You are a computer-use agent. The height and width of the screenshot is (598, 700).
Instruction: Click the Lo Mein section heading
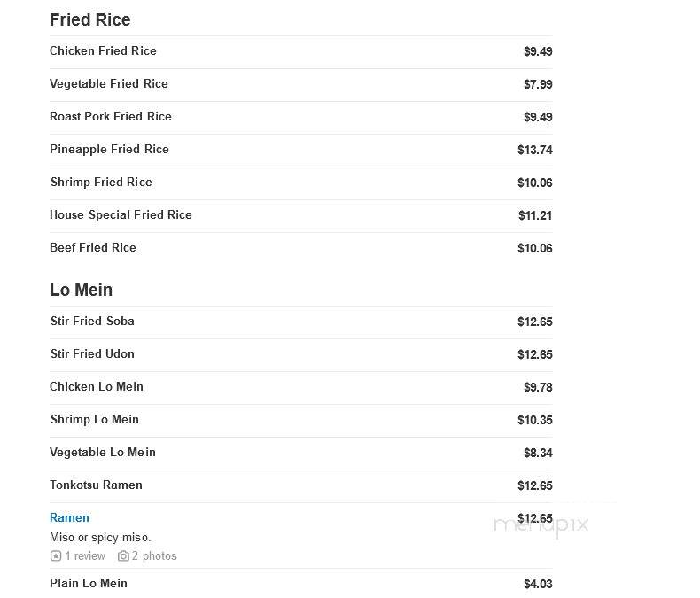click(x=82, y=290)
